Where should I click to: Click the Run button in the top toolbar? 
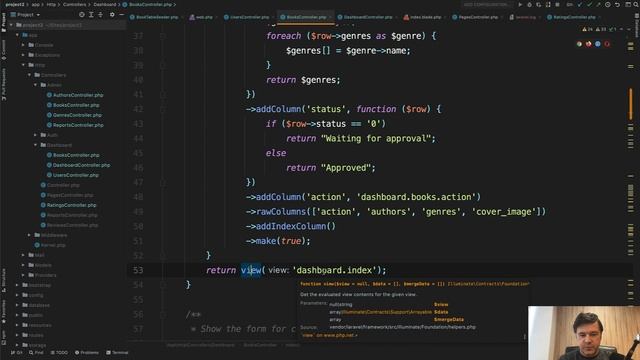coord(520,4)
